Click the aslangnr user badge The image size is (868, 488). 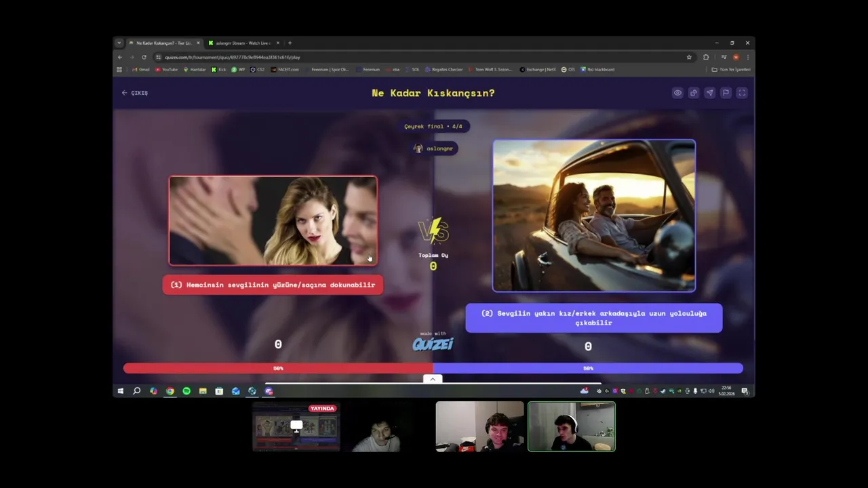(x=433, y=148)
